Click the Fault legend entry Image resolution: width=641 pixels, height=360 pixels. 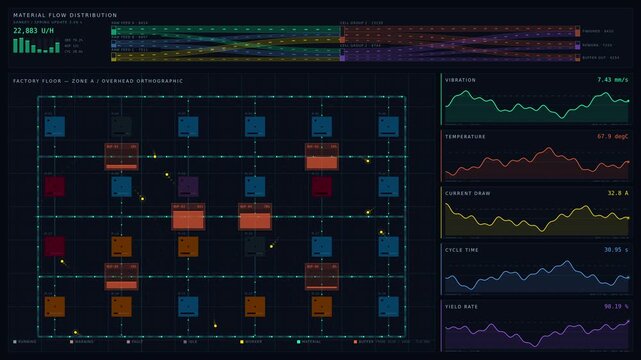coord(135,342)
